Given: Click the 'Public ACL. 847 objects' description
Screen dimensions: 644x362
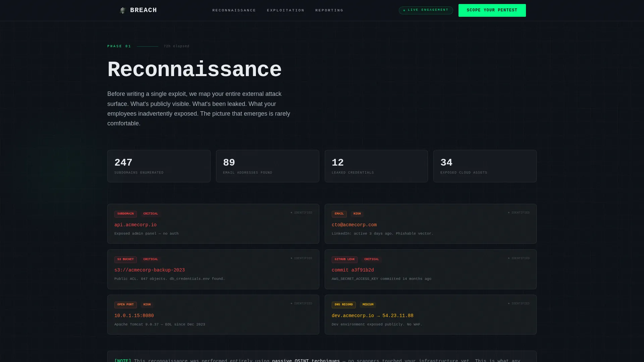Looking at the screenshot, I should coord(170,279).
